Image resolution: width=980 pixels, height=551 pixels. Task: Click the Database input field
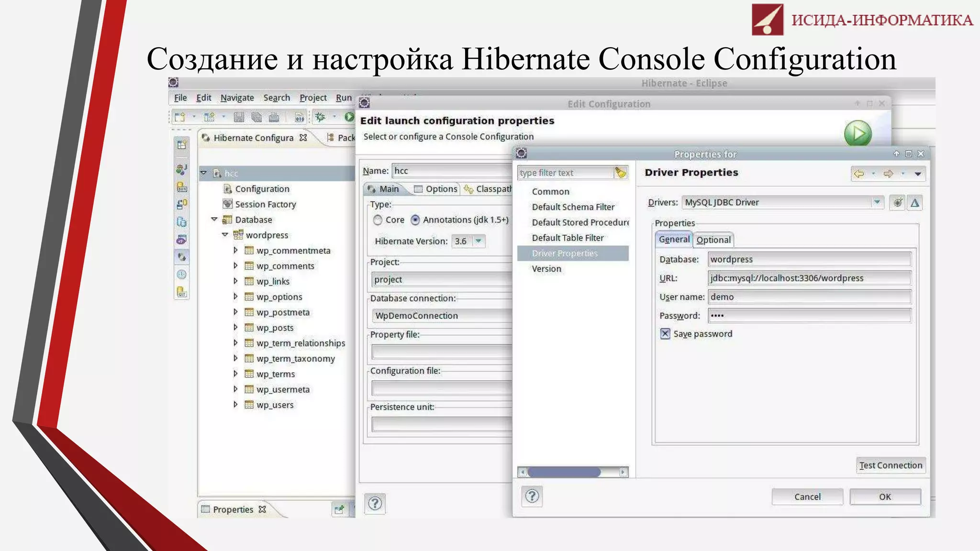pos(809,259)
